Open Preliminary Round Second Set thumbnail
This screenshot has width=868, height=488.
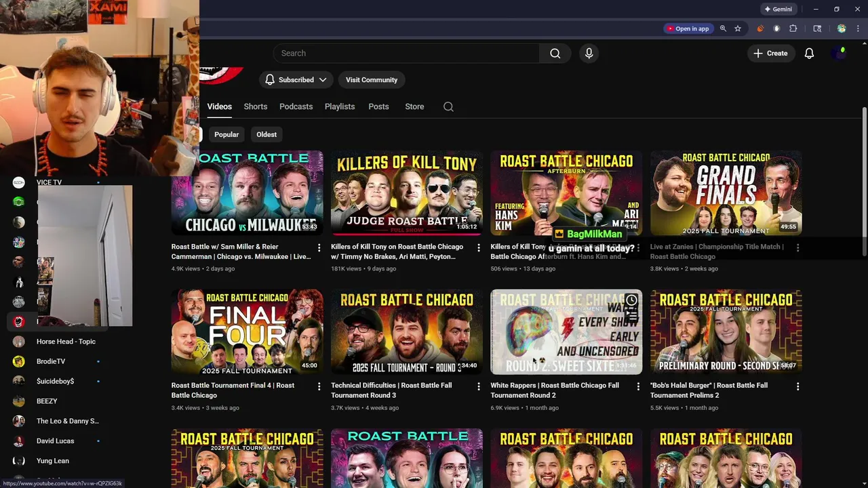pos(726,332)
